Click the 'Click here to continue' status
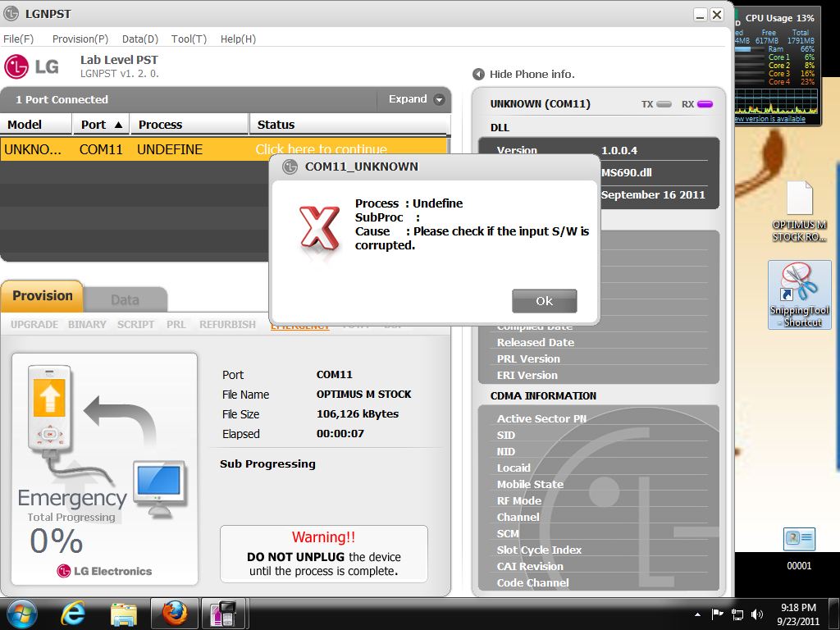 pos(321,149)
